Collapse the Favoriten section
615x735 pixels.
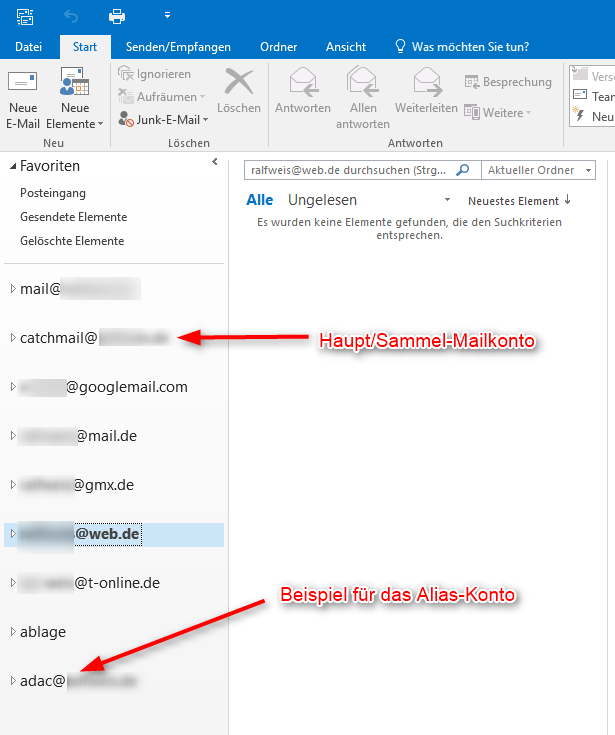coord(13,166)
